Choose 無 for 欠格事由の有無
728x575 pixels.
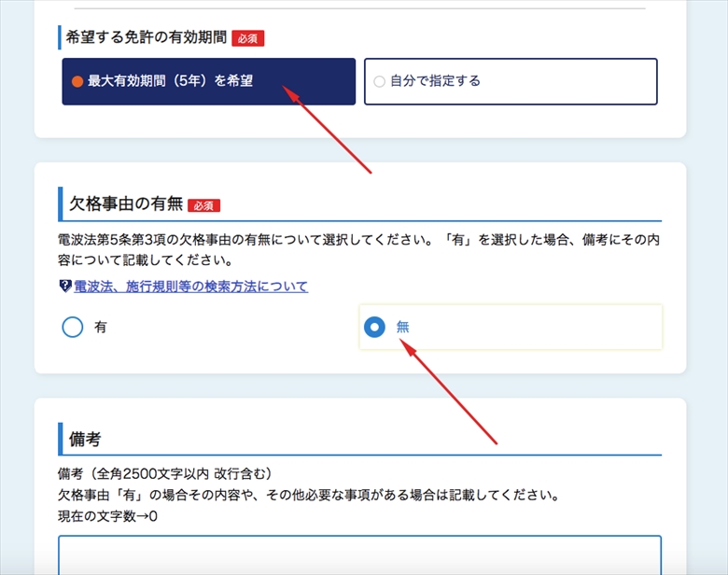[x=374, y=327]
